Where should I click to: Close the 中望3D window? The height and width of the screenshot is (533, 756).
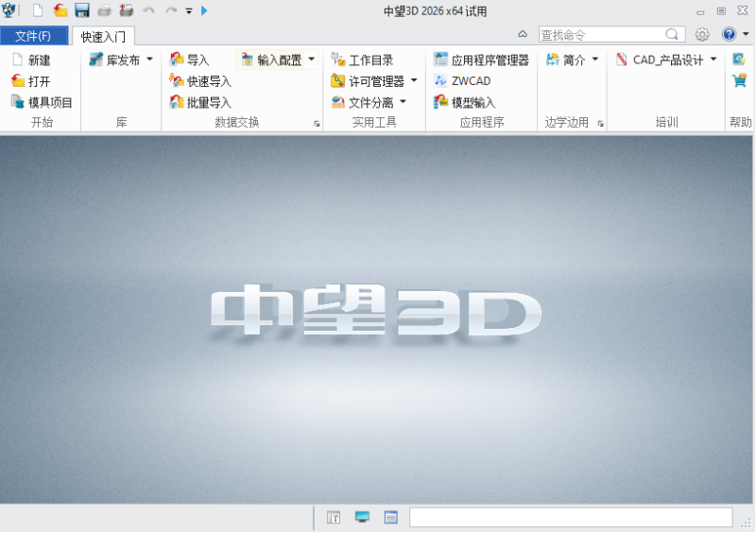[743, 10]
